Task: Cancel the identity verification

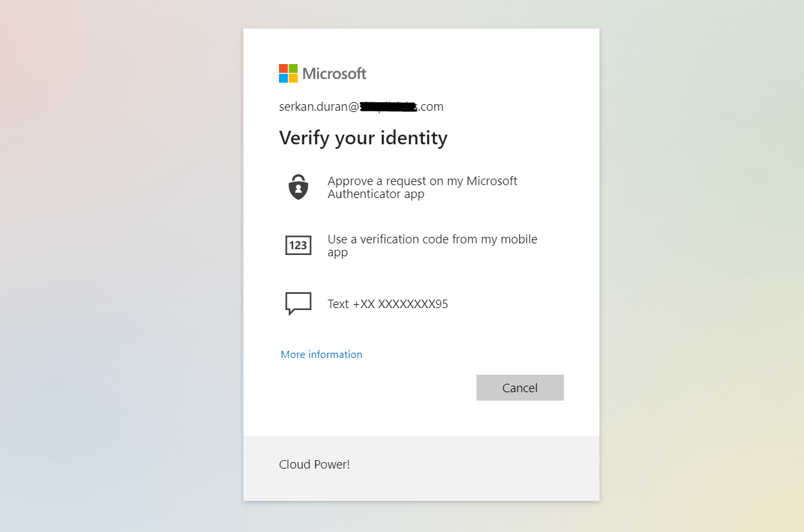Action: [x=520, y=388]
